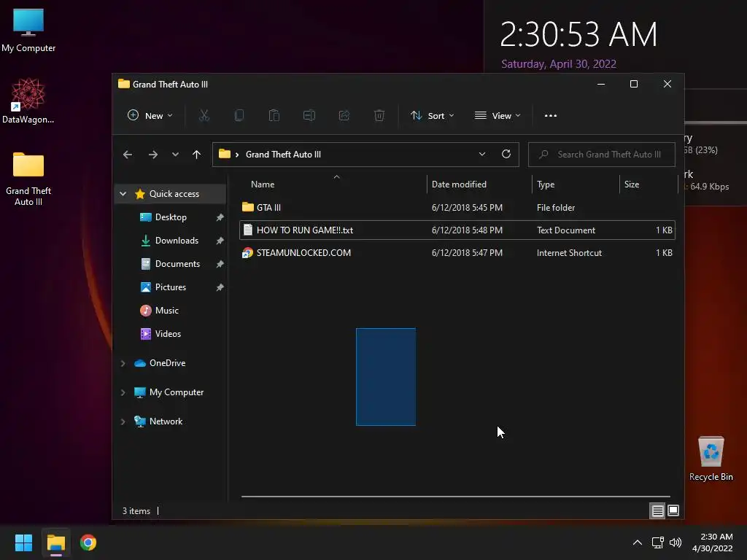Maximize the Grand Theft Auto III window

634,85
